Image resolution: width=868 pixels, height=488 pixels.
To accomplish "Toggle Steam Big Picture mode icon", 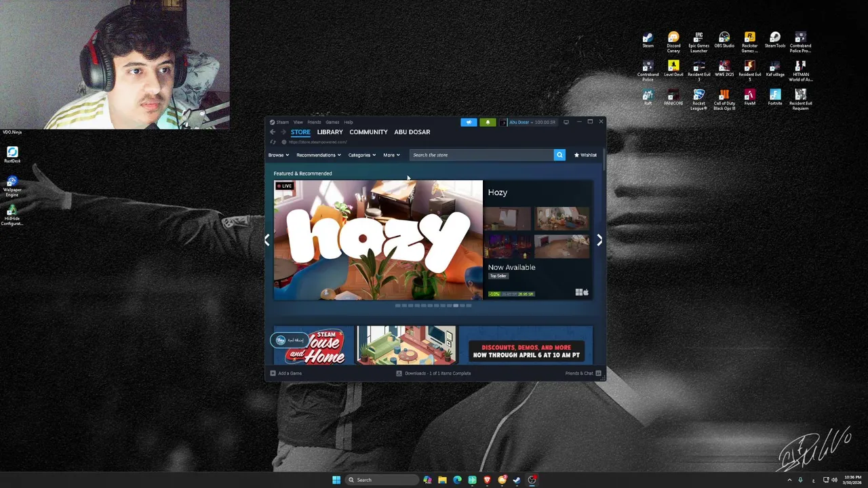I will (x=566, y=122).
